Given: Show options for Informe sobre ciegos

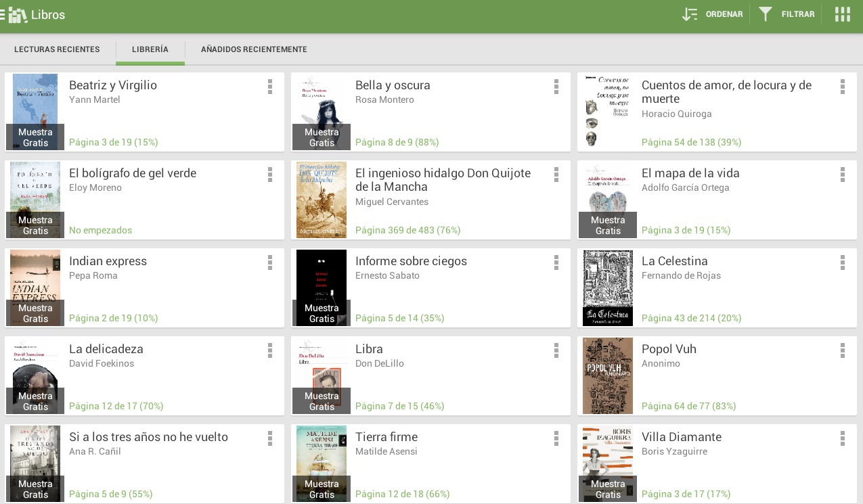Looking at the screenshot, I should pyautogui.click(x=556, y=262).
